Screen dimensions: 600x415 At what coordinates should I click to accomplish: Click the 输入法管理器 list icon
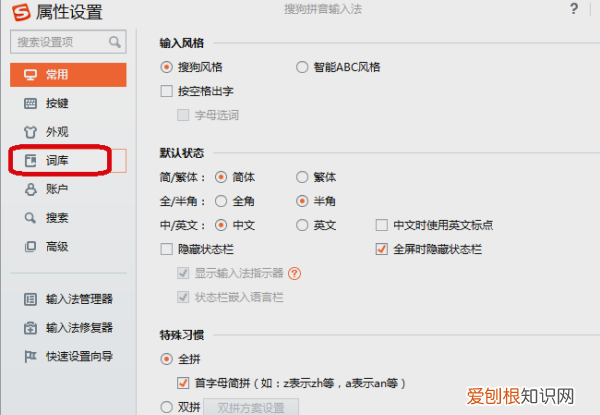pyautogui.click(x=30, y=299)
